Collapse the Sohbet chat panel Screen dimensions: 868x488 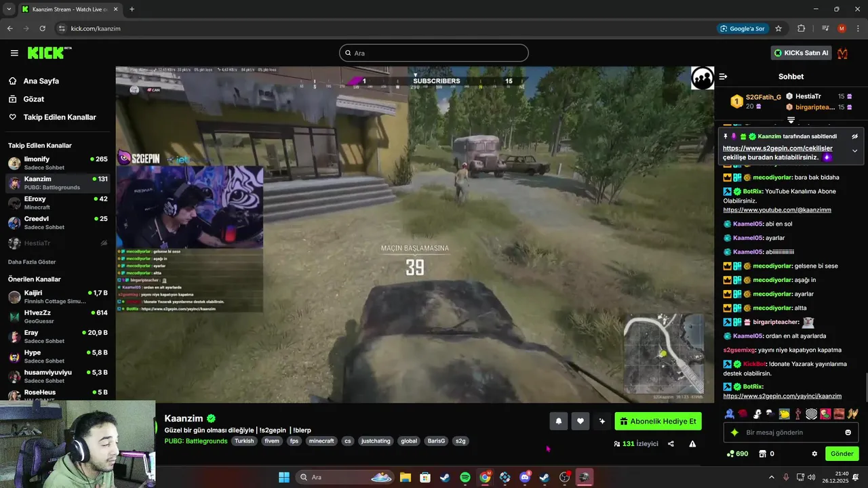723,77
